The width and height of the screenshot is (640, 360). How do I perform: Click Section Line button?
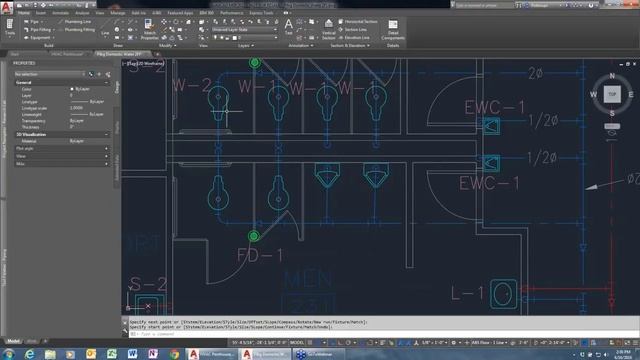tap(353, 29)
